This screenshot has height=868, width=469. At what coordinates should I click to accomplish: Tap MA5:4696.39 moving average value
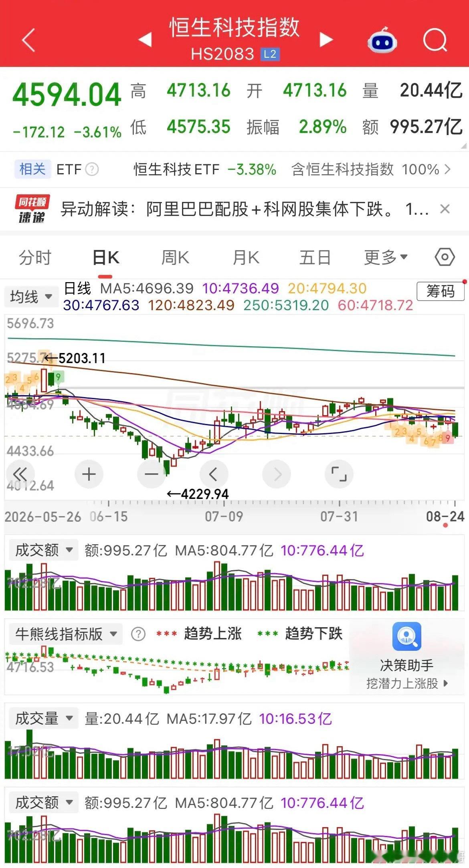(x=147, y=288)
